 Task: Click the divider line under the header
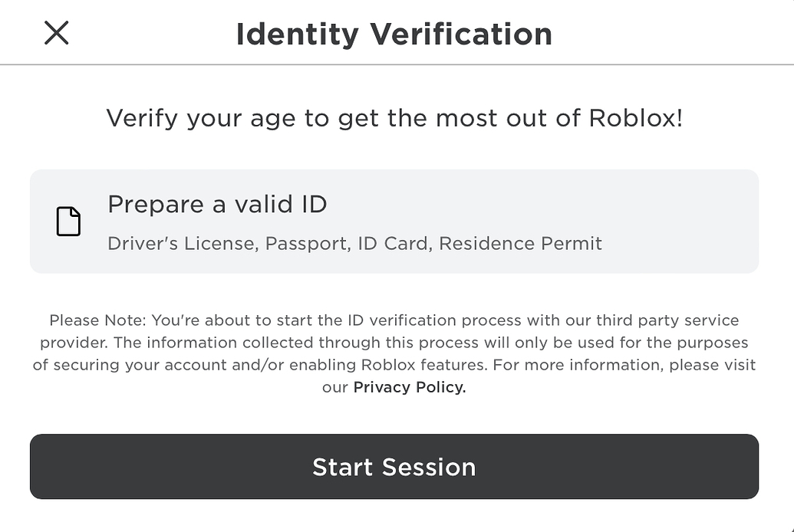397,65
